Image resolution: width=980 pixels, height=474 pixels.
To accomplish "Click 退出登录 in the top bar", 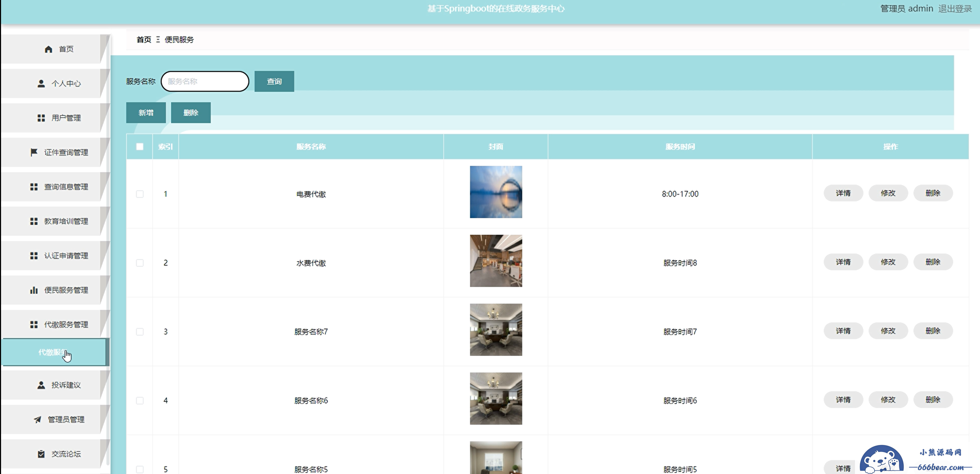I will pos(955,9).
